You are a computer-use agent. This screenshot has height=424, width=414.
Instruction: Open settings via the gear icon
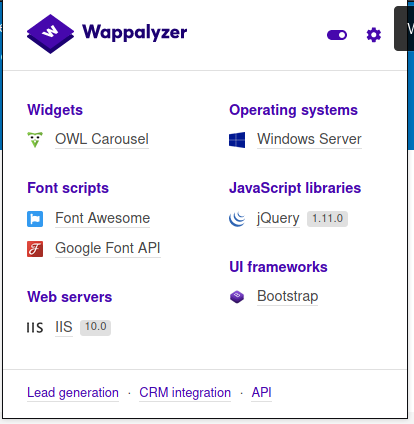(374, 35)
